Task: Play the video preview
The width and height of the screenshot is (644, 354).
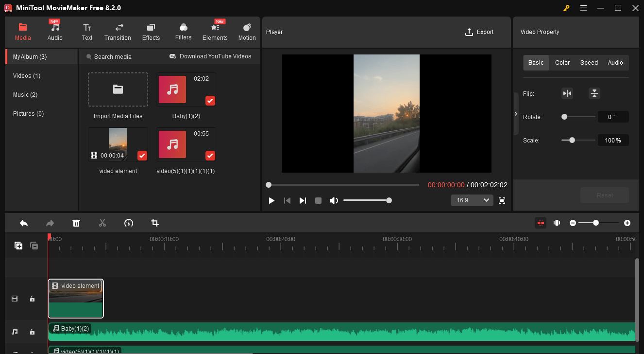Action: tap(271, 200)
